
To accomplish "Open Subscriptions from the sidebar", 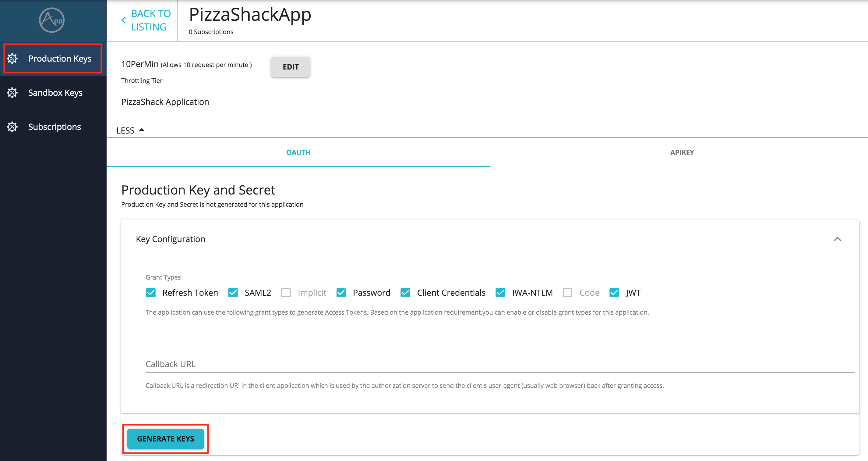I will [54, 127].
